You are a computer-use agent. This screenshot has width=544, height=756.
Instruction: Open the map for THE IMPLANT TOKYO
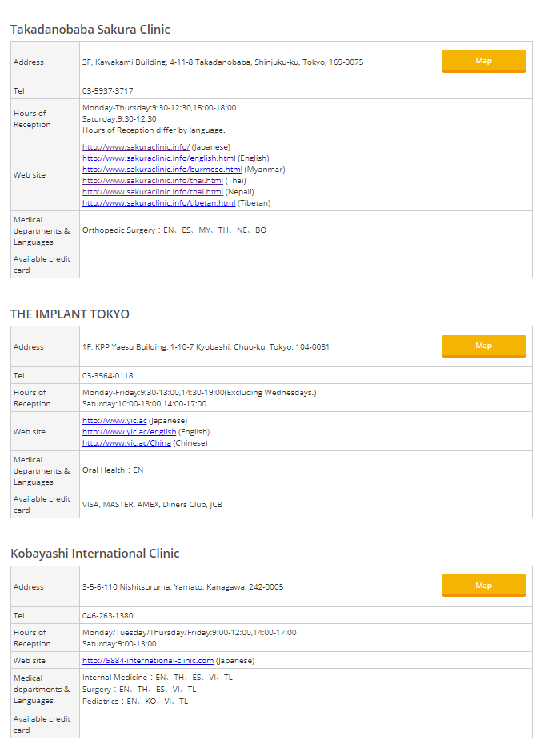click(x=483, y=346)
